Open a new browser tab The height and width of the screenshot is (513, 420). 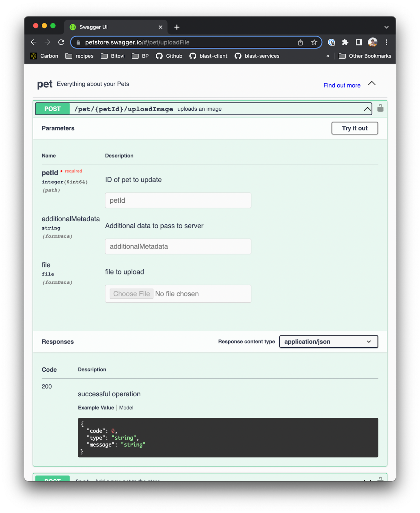(177, 27)
